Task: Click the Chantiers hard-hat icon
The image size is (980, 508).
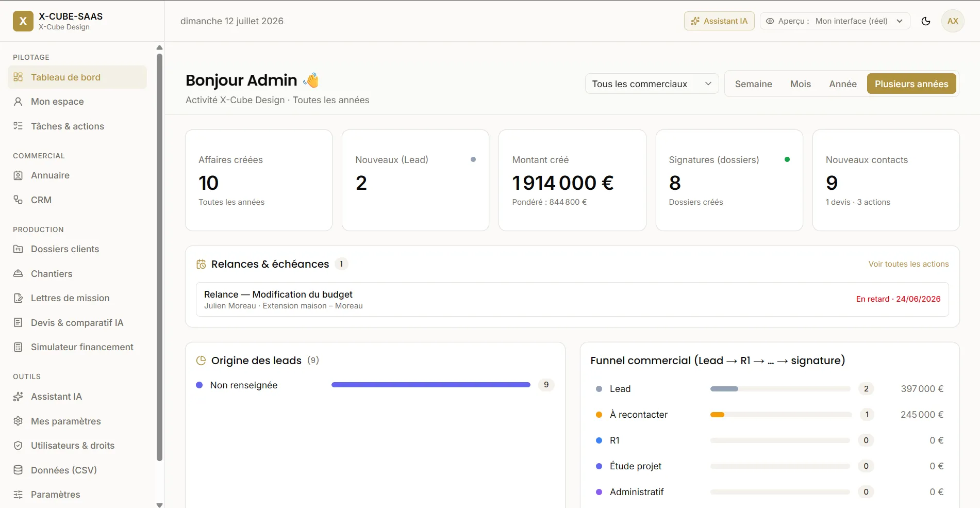Action: pos(18,273)
